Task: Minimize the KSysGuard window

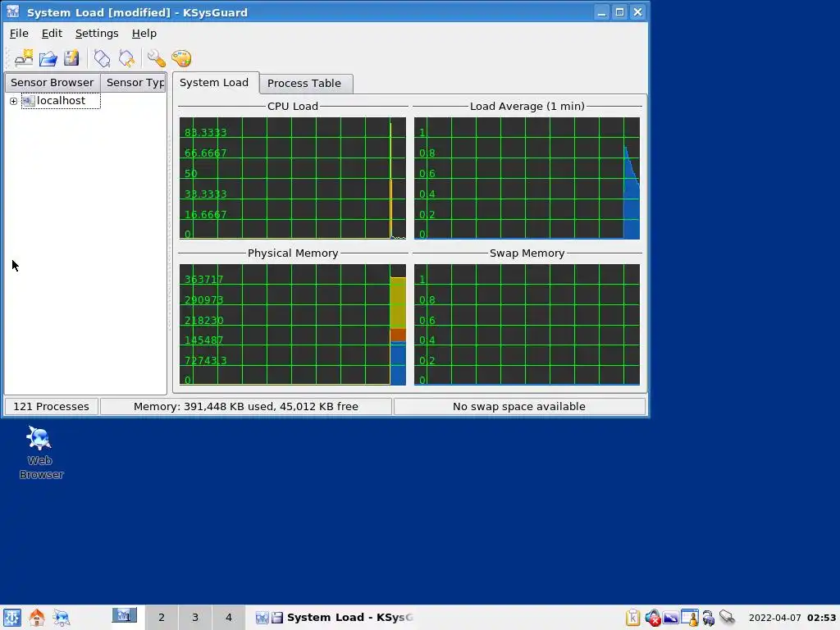Action: [x=601, y=11]
